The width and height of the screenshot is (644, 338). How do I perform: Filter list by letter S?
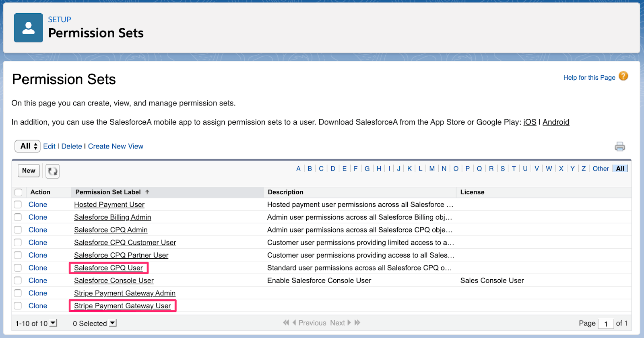coord(503,169)
